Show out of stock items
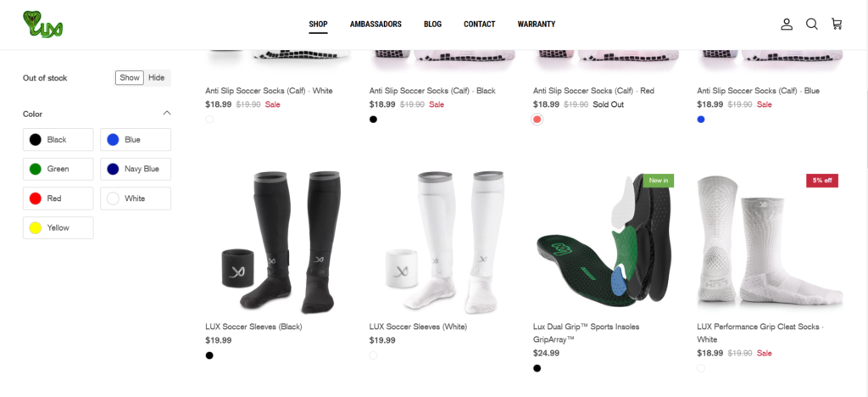This screenshot has height=397, width=868. click(x=130, y=77)
